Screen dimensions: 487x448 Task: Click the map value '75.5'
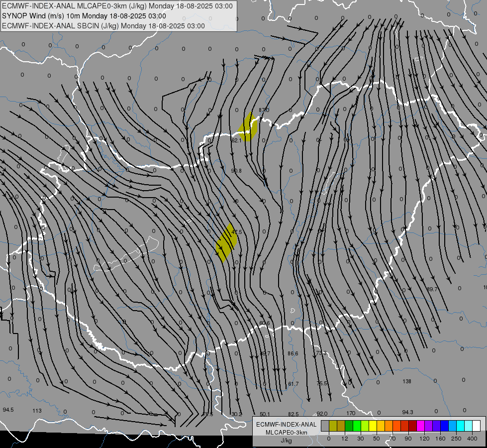[322, 383]
